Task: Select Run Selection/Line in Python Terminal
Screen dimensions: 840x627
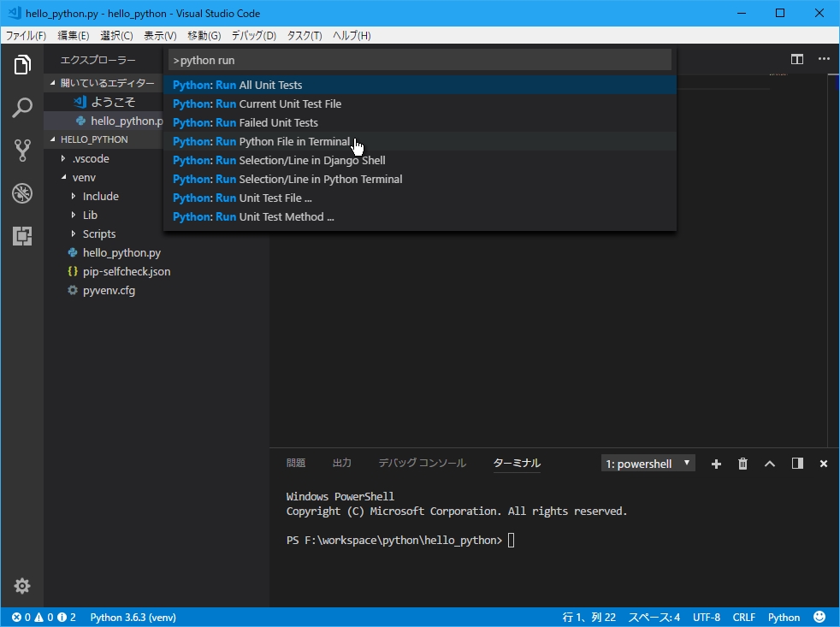Action: tap(419, 179)
